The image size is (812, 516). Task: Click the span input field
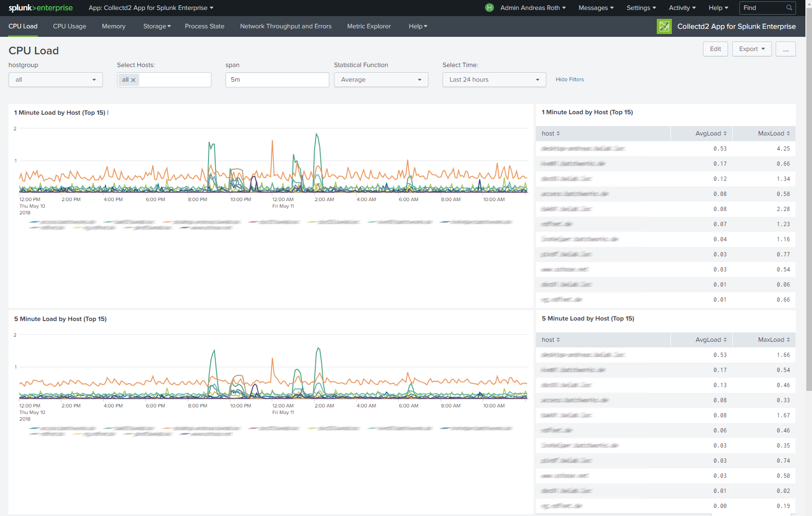277,80
